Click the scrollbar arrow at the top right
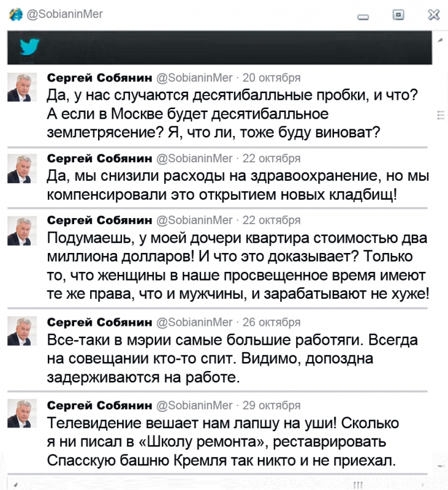Image resolution: width=448 pixels, height=490 pixels. tap(439, 39)
